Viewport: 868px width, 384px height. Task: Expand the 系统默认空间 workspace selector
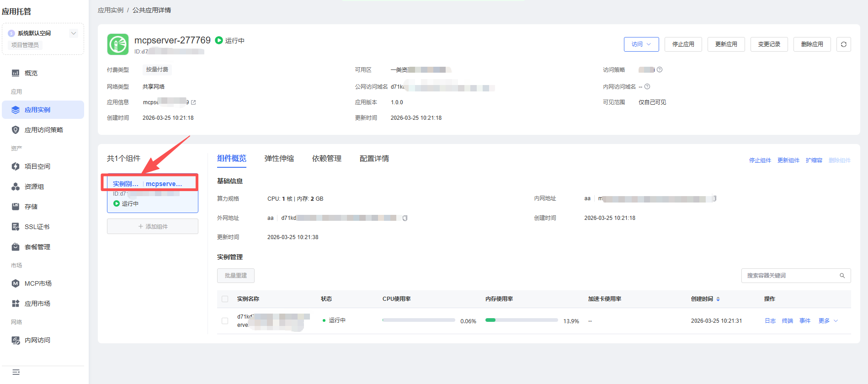click(x=73, y=33)
